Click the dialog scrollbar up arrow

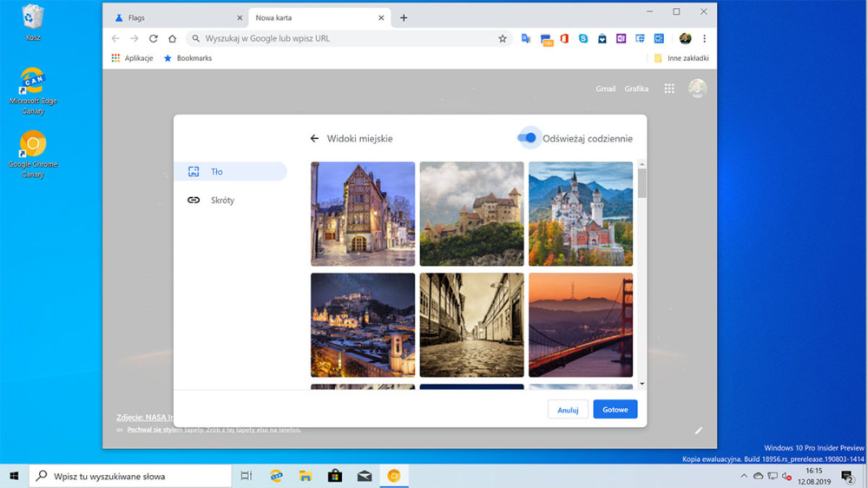tap(642, 164)
